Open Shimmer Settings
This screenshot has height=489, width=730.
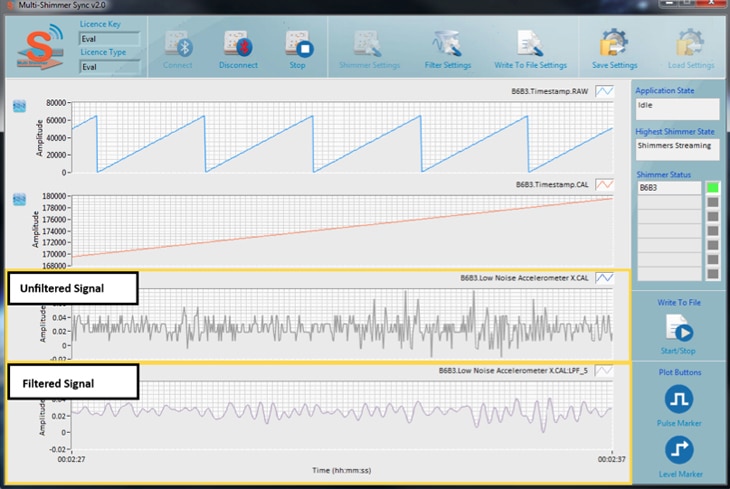(367, 44)
